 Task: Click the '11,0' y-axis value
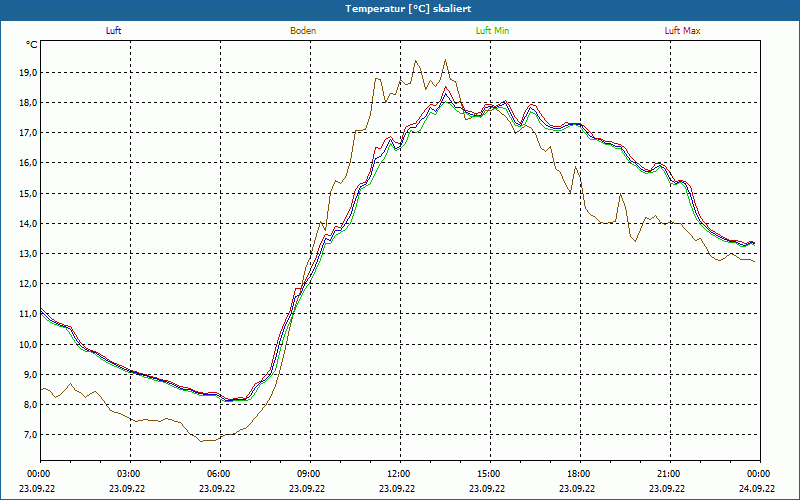pyautogui.click(x=29, y=314)
